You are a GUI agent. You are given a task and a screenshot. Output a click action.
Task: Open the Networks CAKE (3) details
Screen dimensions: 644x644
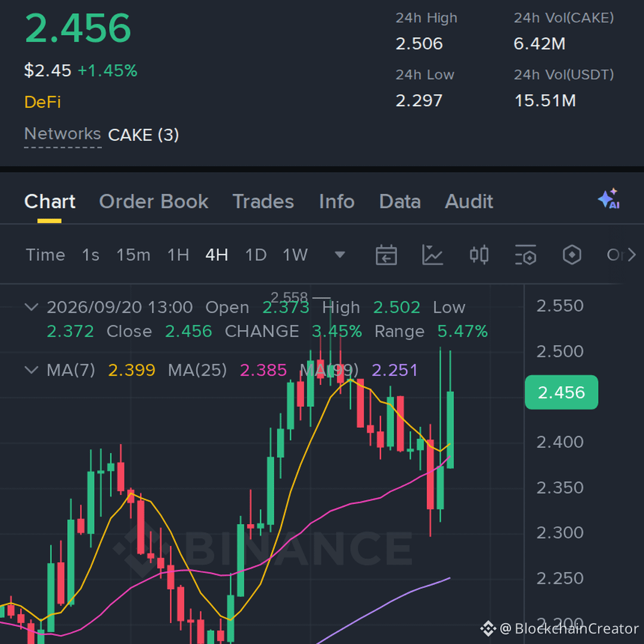[x=102, y=135]
